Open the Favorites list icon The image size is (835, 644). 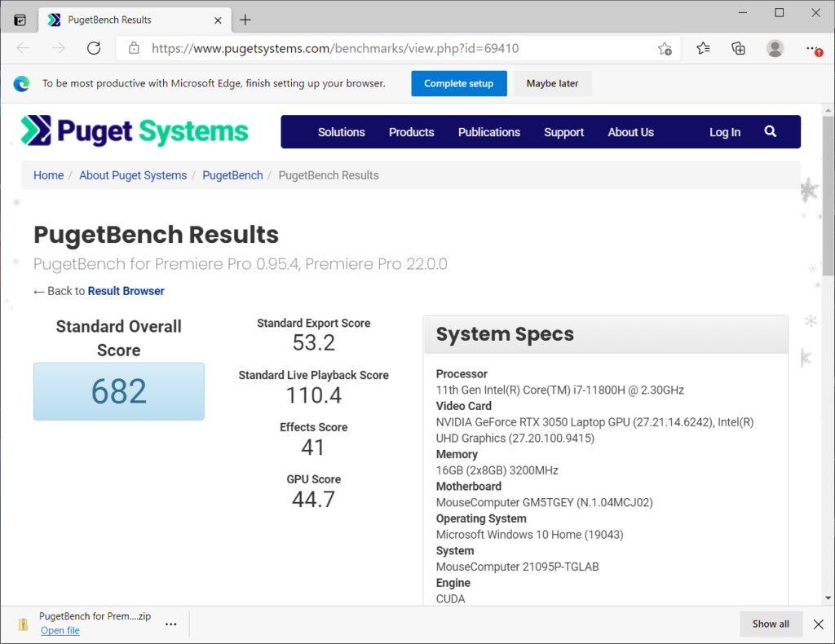[x=703, y=48]
